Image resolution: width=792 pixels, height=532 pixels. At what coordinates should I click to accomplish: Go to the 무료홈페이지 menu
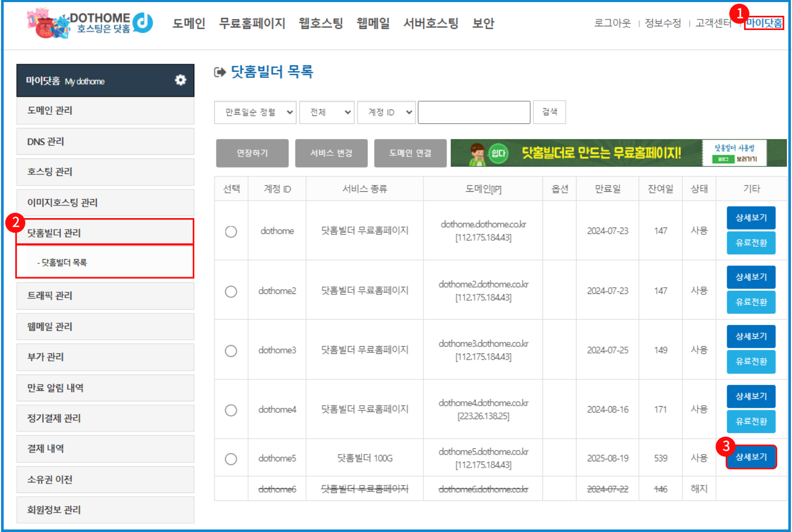click(x=252, y=23)
